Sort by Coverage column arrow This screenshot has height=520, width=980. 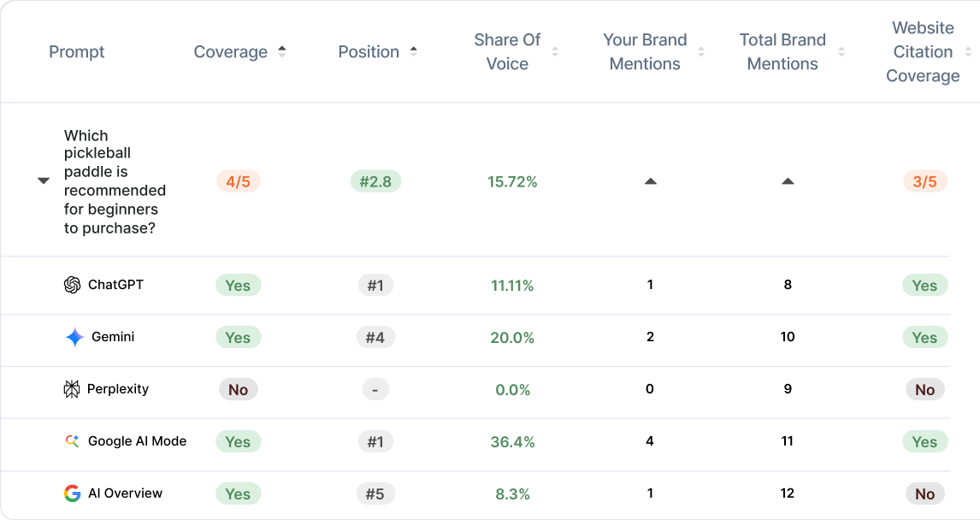[x=282, y=51]
